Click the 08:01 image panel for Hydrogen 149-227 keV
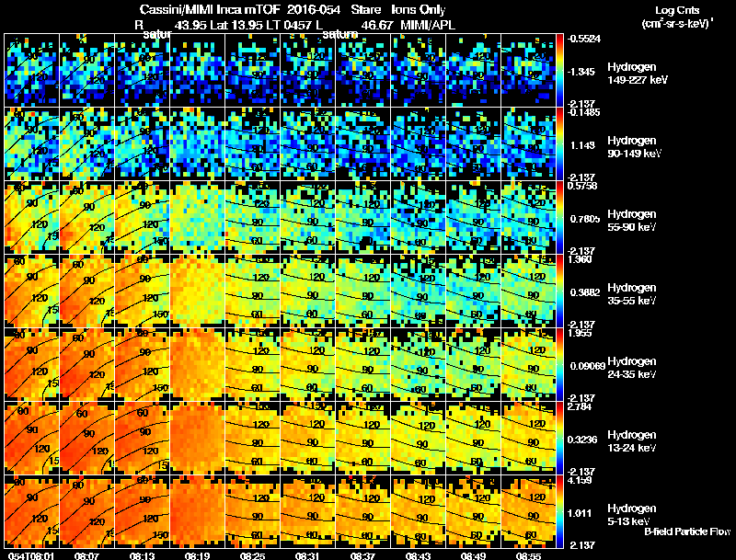The height and width of the screenshot is (560, 736). 32,71
